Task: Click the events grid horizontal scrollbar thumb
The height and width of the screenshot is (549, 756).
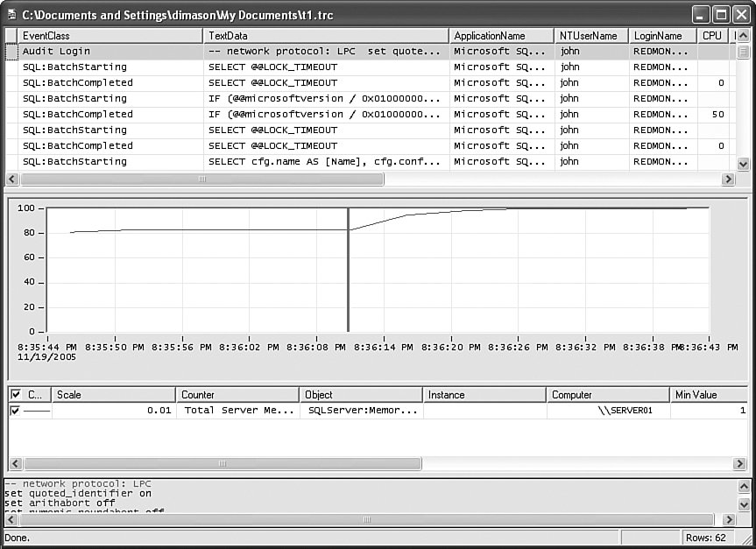Action: click(x=201, y=179)
